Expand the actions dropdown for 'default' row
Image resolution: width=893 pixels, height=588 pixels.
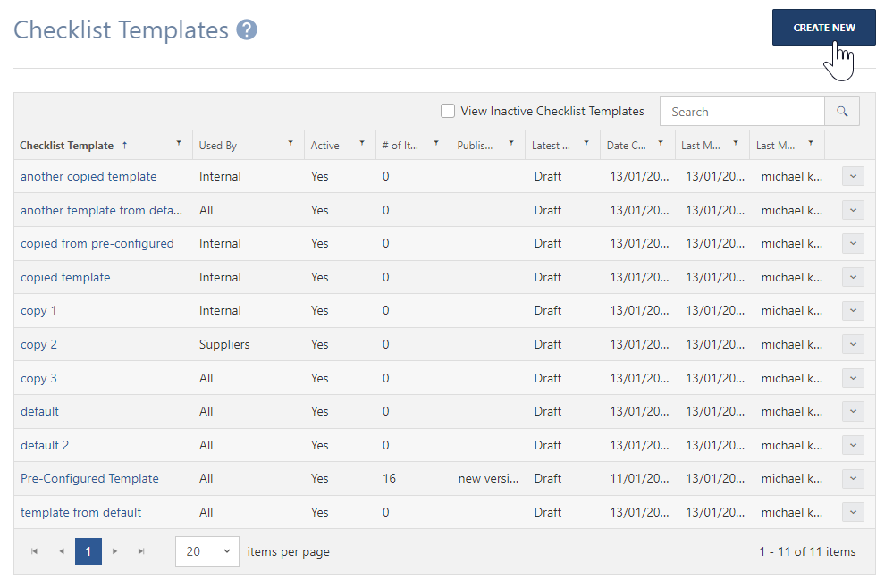(852, 411)
